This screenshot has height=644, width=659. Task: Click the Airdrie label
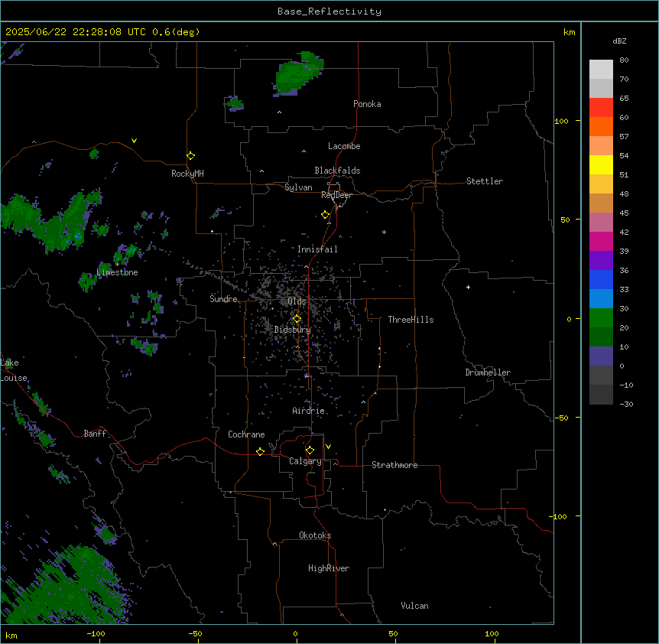[x=308, y=411]
